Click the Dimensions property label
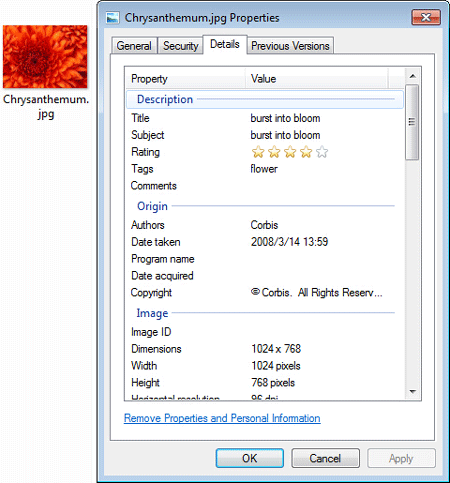Image resolution: width=450 pixels, height=483 pixels. tap(156, 349)
